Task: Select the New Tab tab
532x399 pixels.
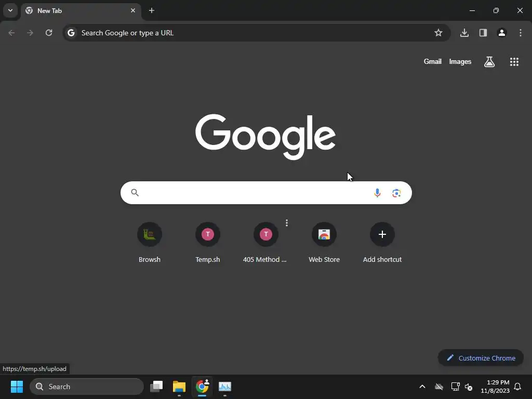Action: pyautogui.click(x=81, y=11)
